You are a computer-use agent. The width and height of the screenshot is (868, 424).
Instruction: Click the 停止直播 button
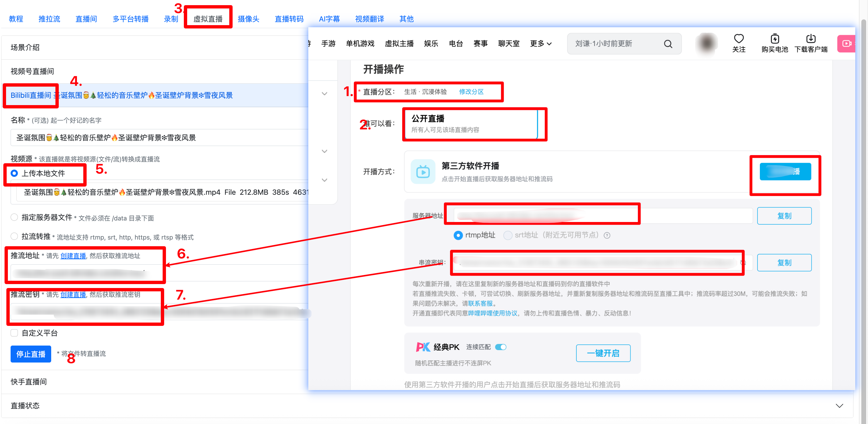31,353
